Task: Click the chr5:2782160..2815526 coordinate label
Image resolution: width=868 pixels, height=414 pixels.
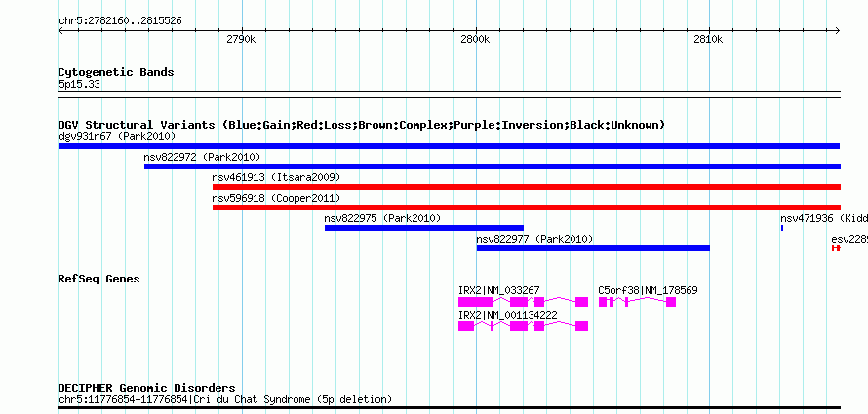Action: click(120, 21)
